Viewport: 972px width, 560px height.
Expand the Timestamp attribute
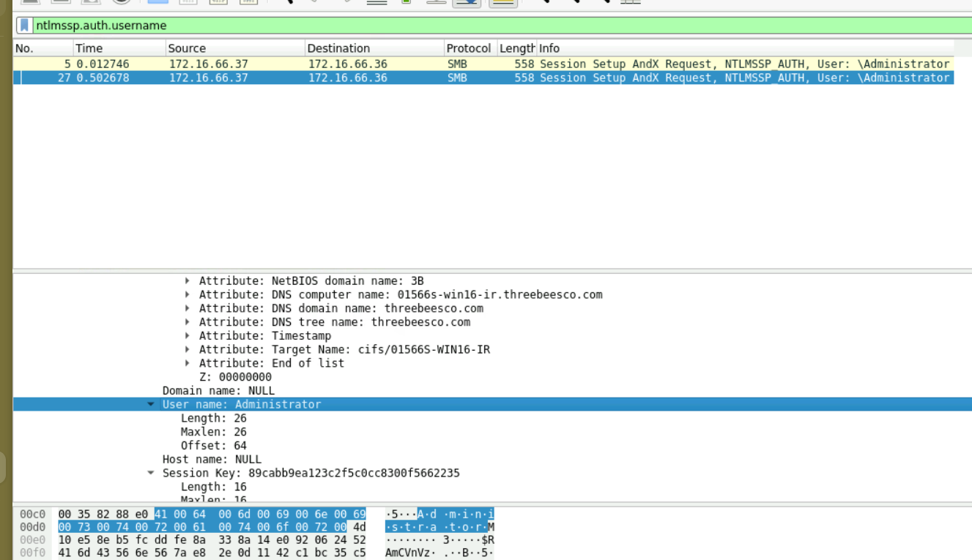click(188, 336)
